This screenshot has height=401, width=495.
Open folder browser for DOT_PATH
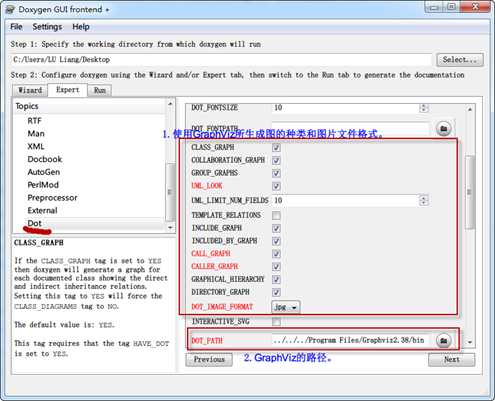click(443, 340)
